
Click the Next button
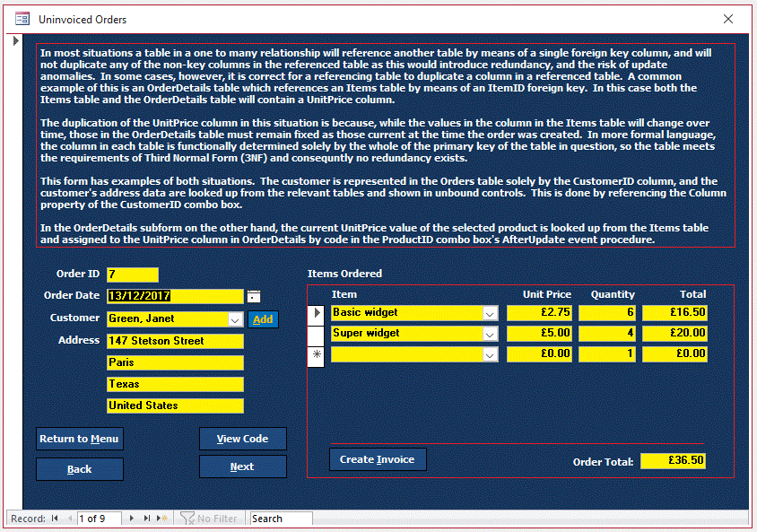coord(243,467)
